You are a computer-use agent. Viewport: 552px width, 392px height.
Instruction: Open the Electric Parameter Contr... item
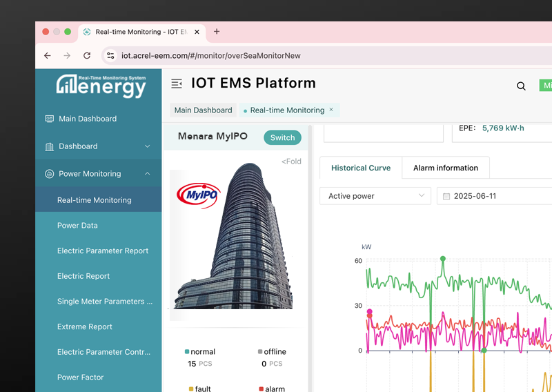(x=98, y=352)
